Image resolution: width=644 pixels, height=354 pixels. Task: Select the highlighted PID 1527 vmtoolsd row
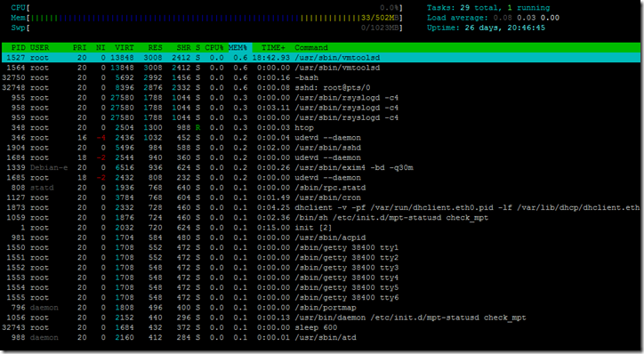pyautogui.click(x=321, y=58)
